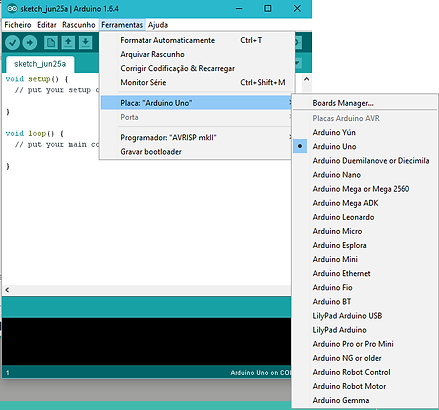Select board Arduino Esplora
Image resolution: width=439 pixels, height=410 pixels.
coord(365,245)
